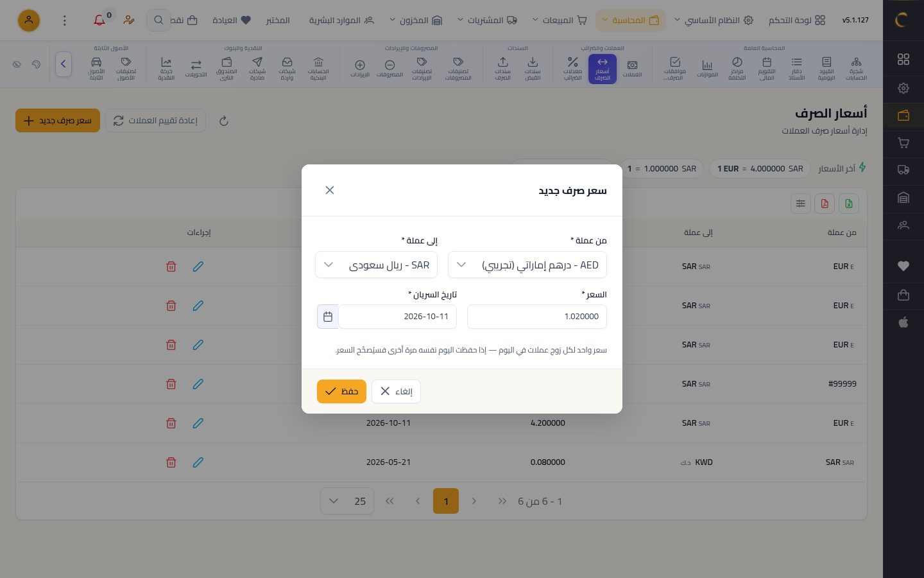Viewport: 924px width, 578px height.
Task: Click the حفظ save button
Action: (341, 391)
